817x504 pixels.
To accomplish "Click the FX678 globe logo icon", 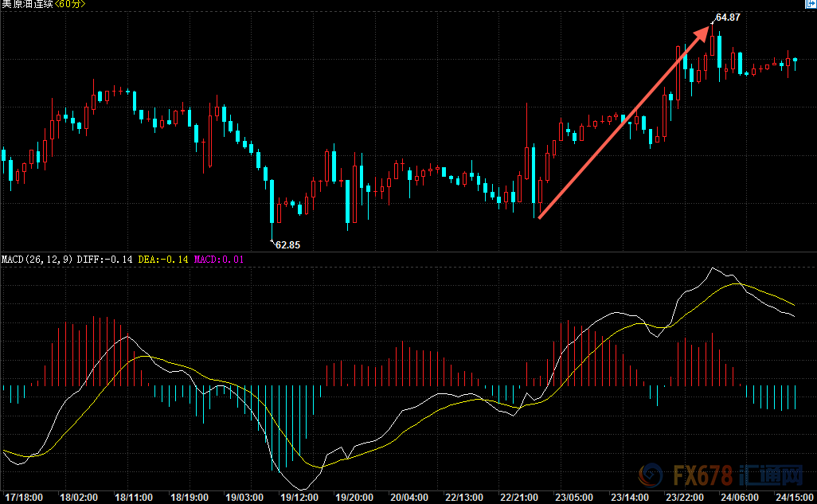I will pyautogui.click(x=648, y=478).
